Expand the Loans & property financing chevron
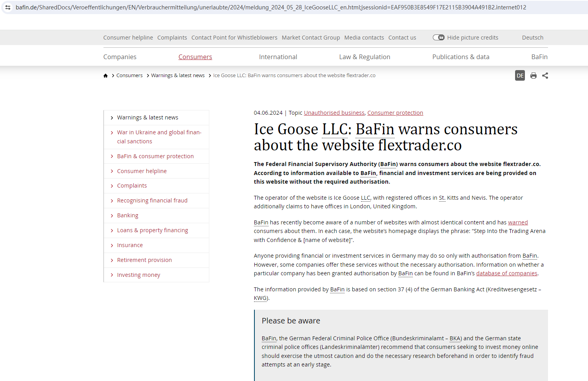588x381 pixels. pos(112,231)
